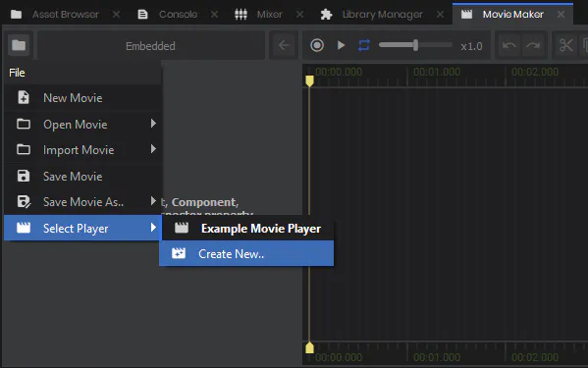Click 00:02.000 on the top ruler
This screenshot has height=368, width=588.
[x=535, y=72]
